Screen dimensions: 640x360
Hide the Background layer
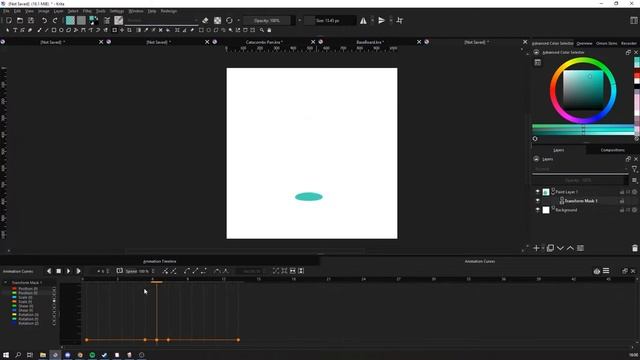click(x=538, y=210)
